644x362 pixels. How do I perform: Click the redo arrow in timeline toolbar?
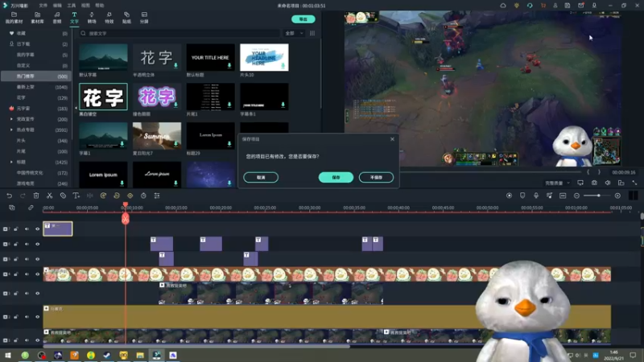pos(23,195)
